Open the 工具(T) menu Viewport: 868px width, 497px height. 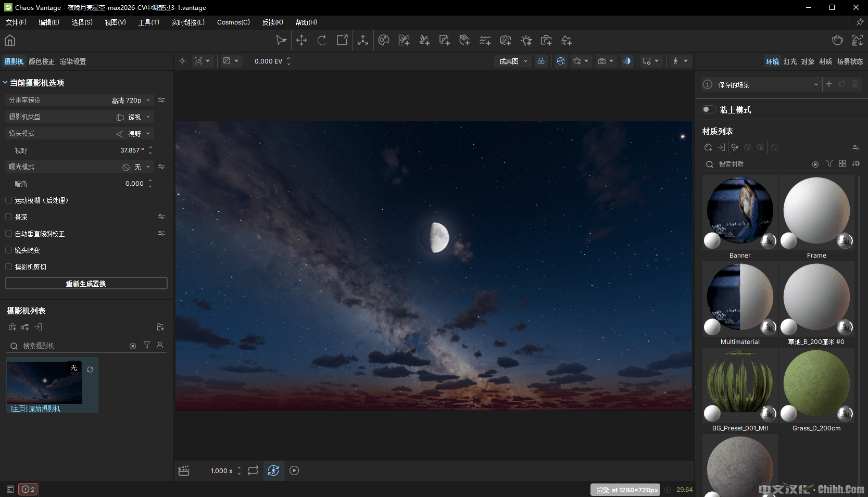pos(148,22)
